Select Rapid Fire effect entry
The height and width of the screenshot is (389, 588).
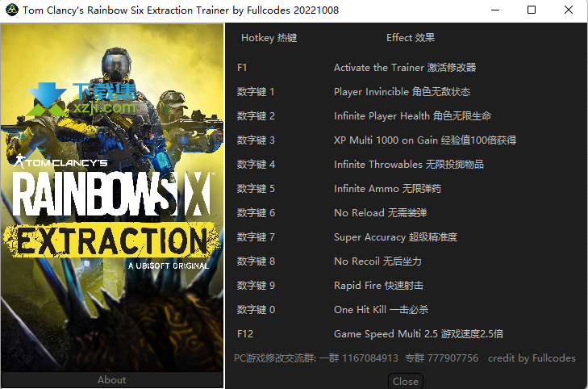tap(378, 286)
